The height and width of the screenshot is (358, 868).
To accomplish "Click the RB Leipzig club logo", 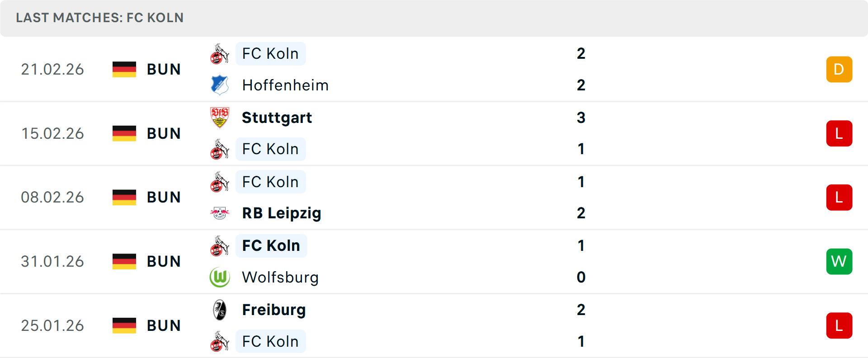I will (220, 213).
